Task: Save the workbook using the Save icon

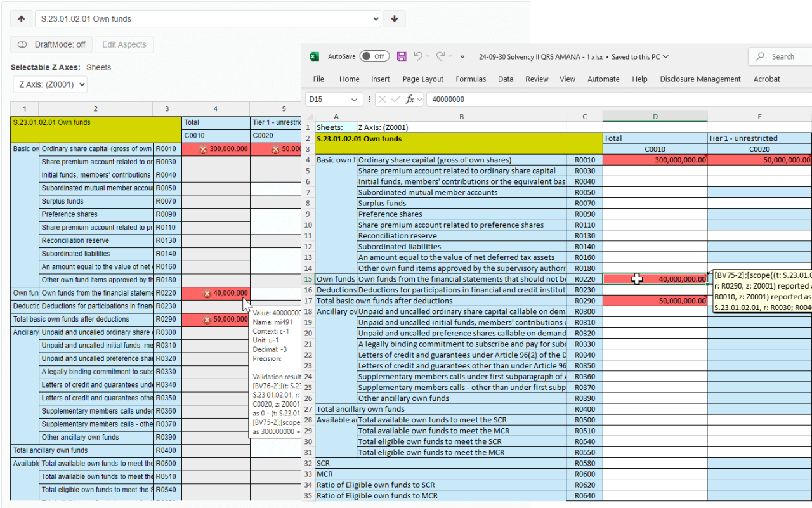Action: pos(402,56)
